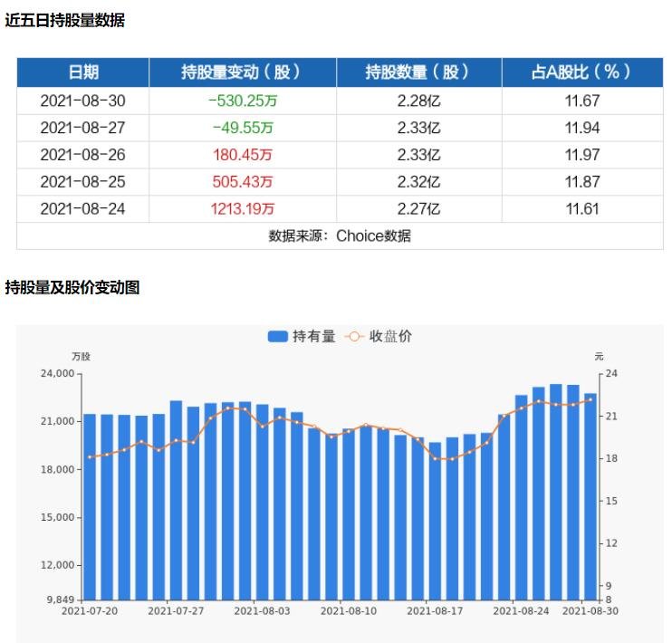
Task: Click the left axis value 24,000
Action: [x=57, y=373]
